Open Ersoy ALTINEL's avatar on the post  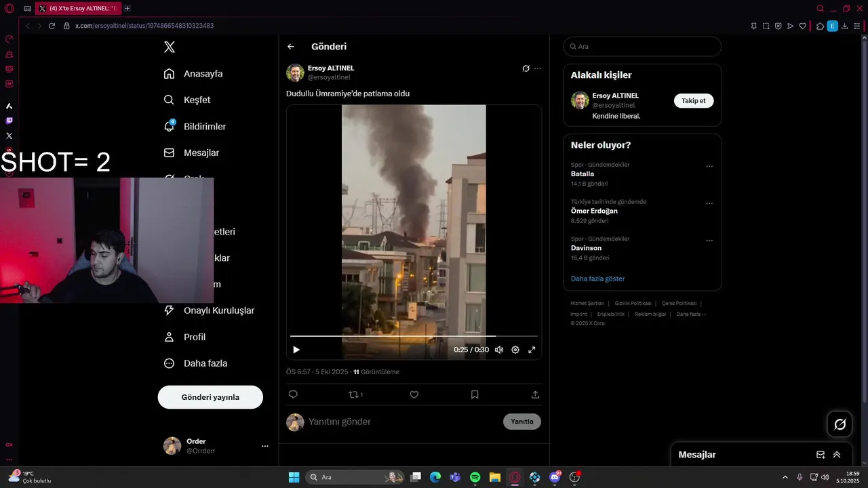tap(295, 73)
